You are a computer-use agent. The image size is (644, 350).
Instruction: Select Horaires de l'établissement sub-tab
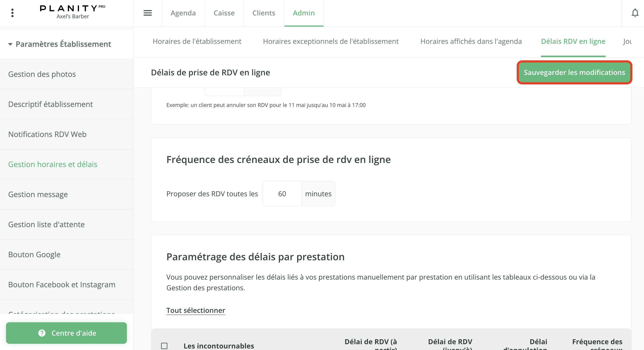197,41
